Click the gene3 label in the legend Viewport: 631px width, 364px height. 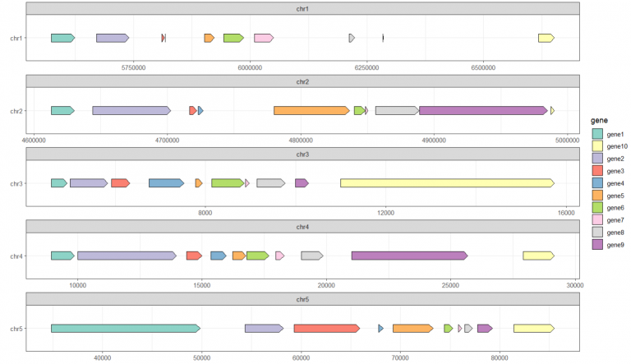615,170
